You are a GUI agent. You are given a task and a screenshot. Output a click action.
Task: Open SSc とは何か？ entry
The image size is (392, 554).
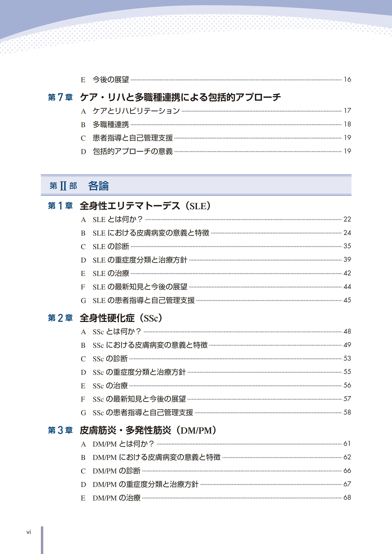pyautogui.click(x=117, y=331)
